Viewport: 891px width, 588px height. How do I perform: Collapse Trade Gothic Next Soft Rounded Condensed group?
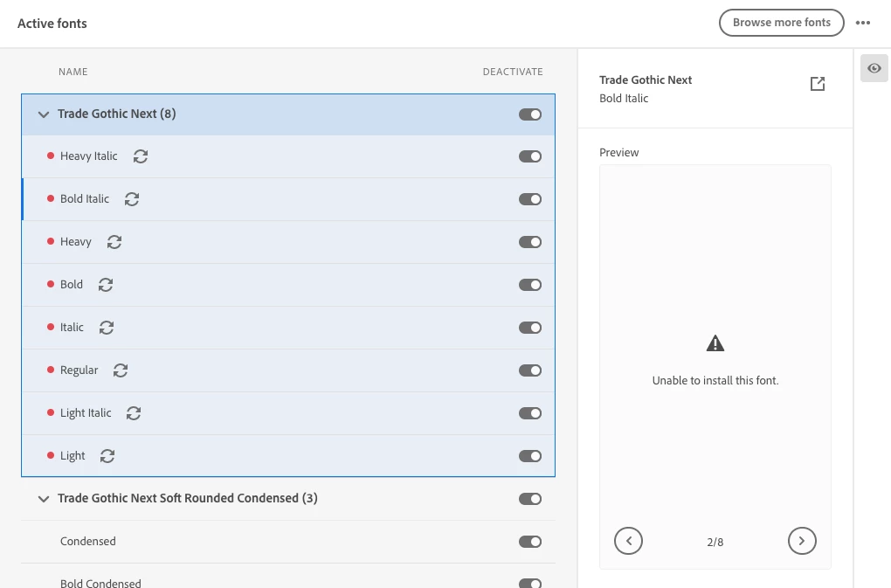point(43,499)
